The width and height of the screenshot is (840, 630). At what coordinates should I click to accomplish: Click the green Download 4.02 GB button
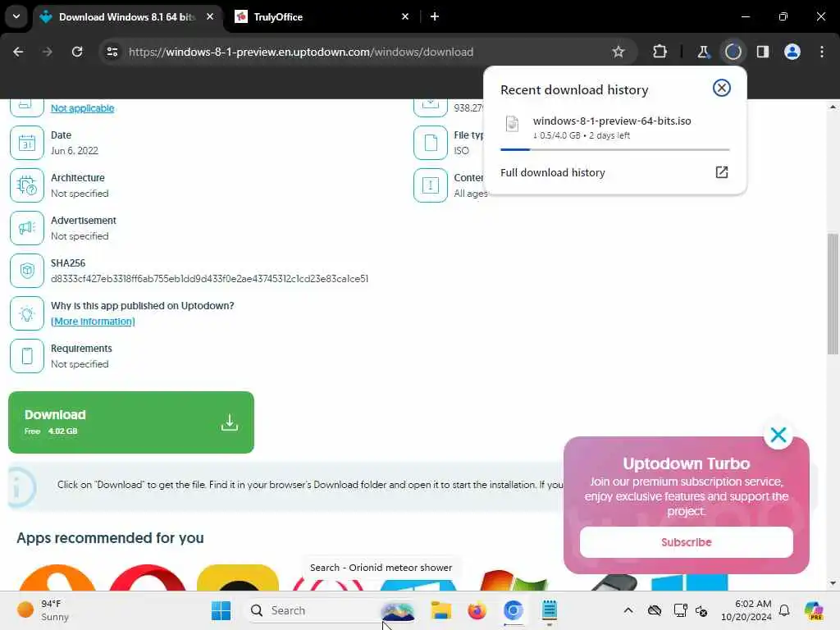[131, 422]
